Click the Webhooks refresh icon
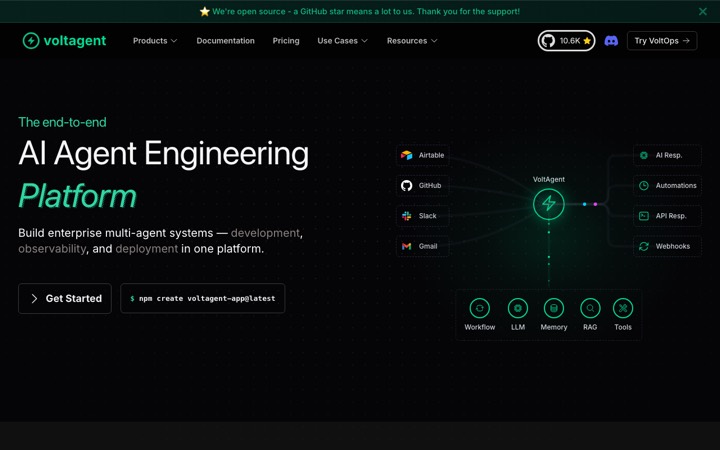The image size is (720, 450). pyautogui.click(x=644, y=246)
